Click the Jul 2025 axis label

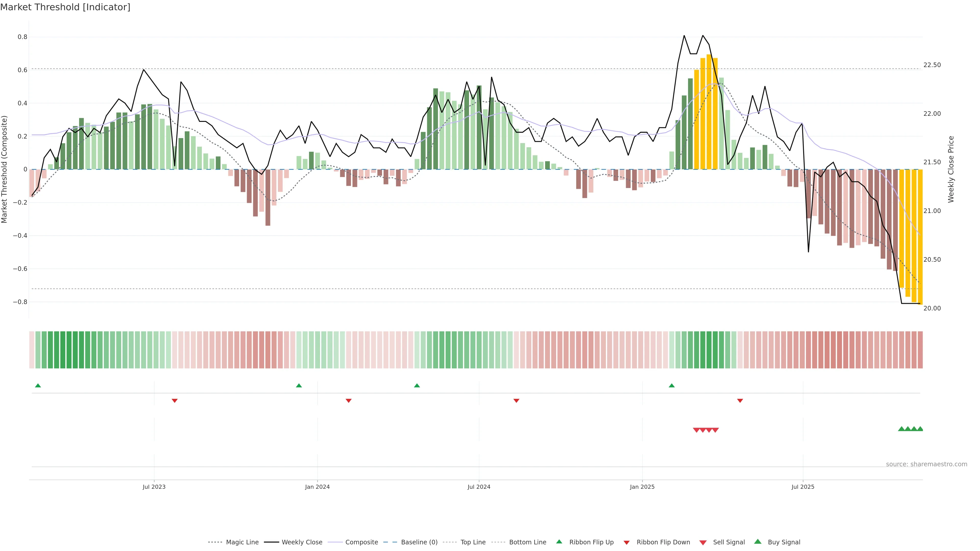[x=803, y=487]
